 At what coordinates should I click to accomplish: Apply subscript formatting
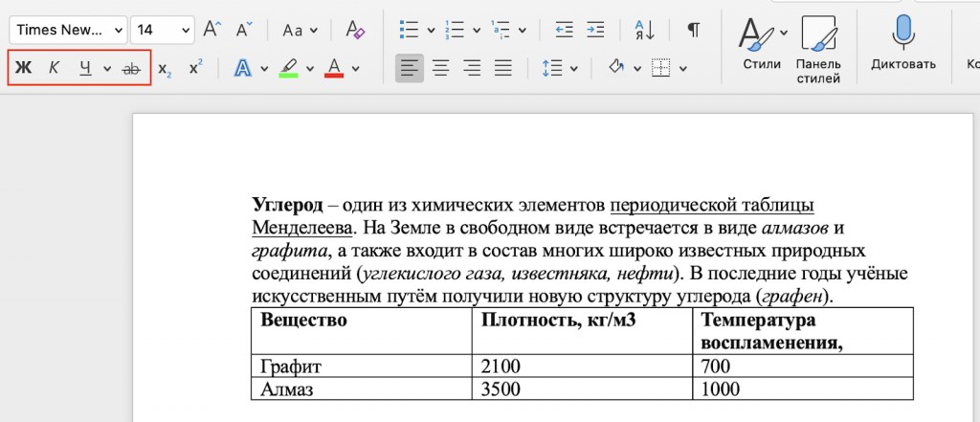coord(165,69)
